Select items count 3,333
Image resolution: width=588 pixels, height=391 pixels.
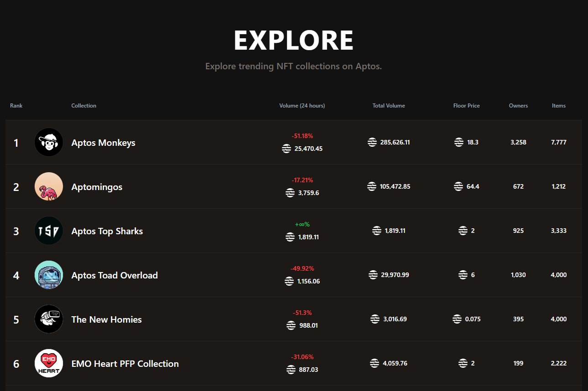559,231
